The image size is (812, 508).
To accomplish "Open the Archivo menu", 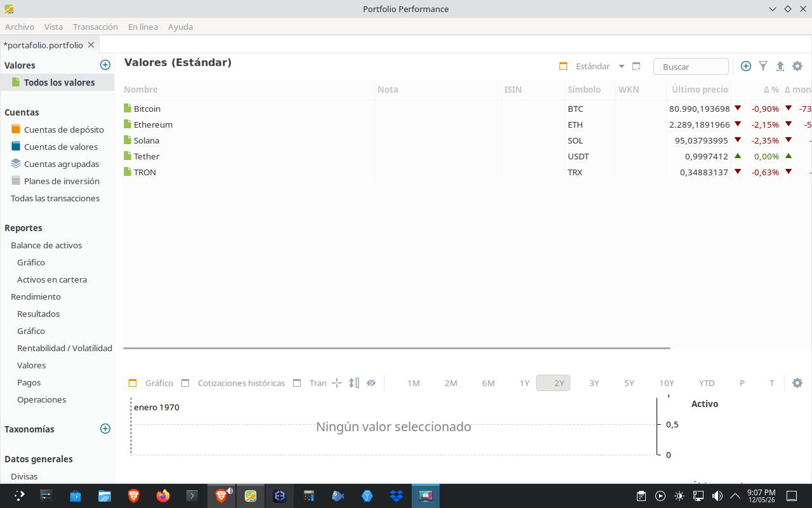I will (x=20, y=27).
